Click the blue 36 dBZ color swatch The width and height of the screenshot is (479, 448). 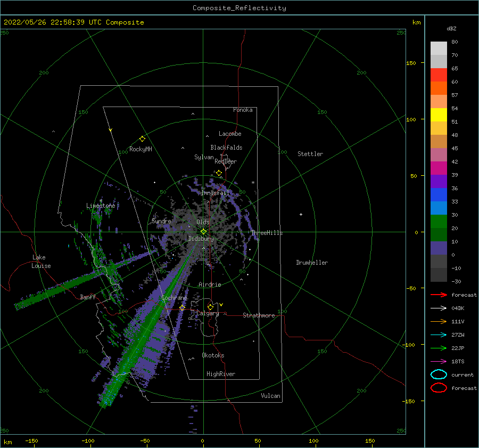(x=439, y=194)
